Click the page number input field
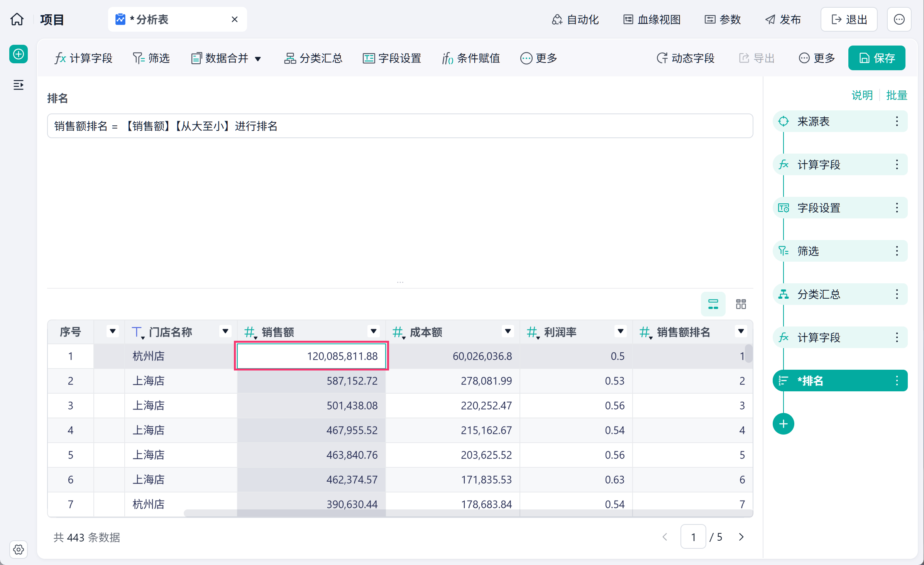Screen dimensions: 924x565 693,537
